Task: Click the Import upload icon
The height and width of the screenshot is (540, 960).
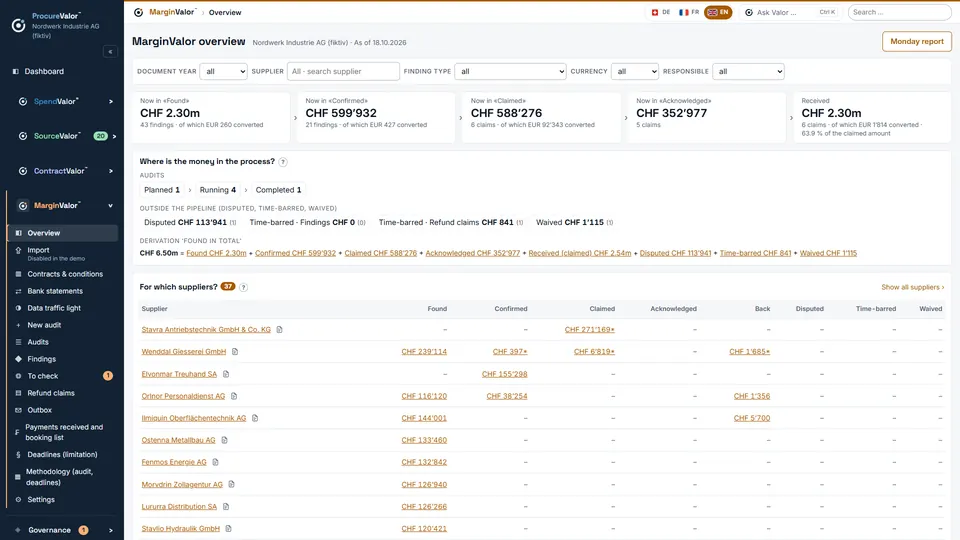Action: pyautogui.click(x=18, y=250)
